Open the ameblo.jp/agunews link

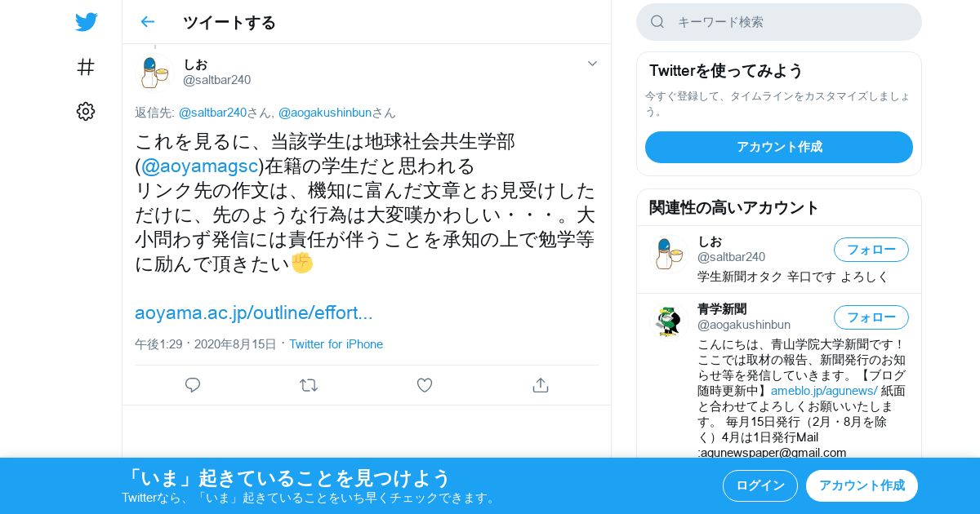click(824, 391)
